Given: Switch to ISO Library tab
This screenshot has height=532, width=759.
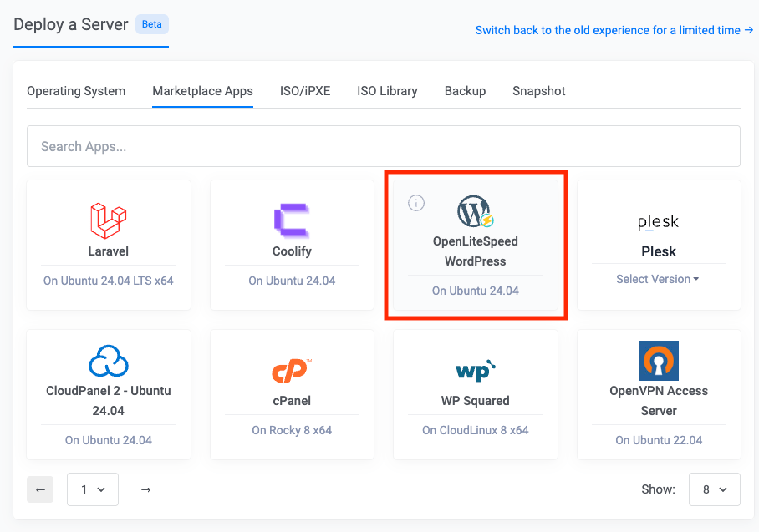Looking at the screenshot, I should (x=387, y=91).
